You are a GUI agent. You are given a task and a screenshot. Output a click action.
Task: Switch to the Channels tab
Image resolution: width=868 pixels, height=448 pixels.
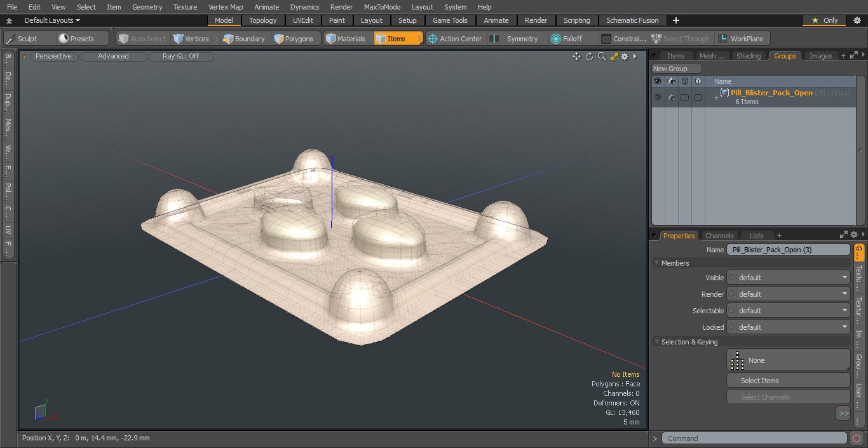[719, 236]
